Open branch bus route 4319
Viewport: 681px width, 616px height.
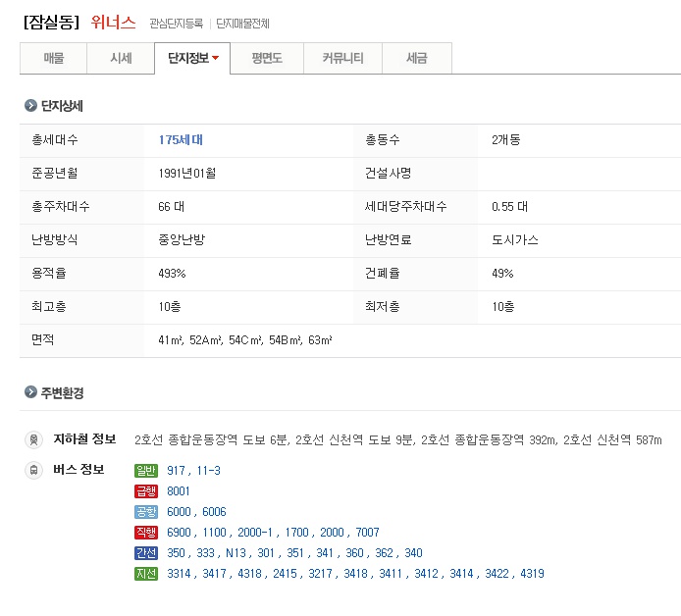[532, 574]
